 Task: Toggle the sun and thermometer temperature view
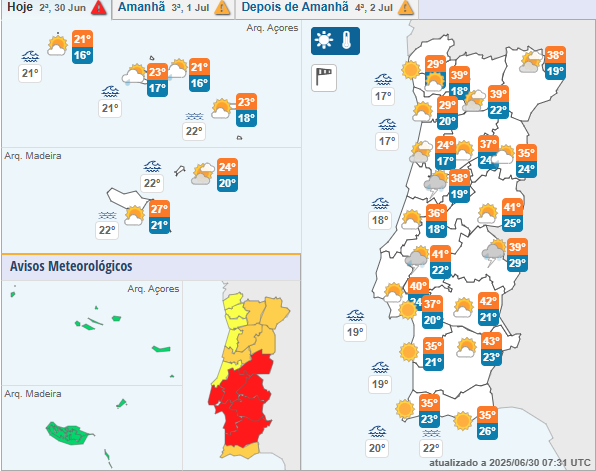(335, 41)
